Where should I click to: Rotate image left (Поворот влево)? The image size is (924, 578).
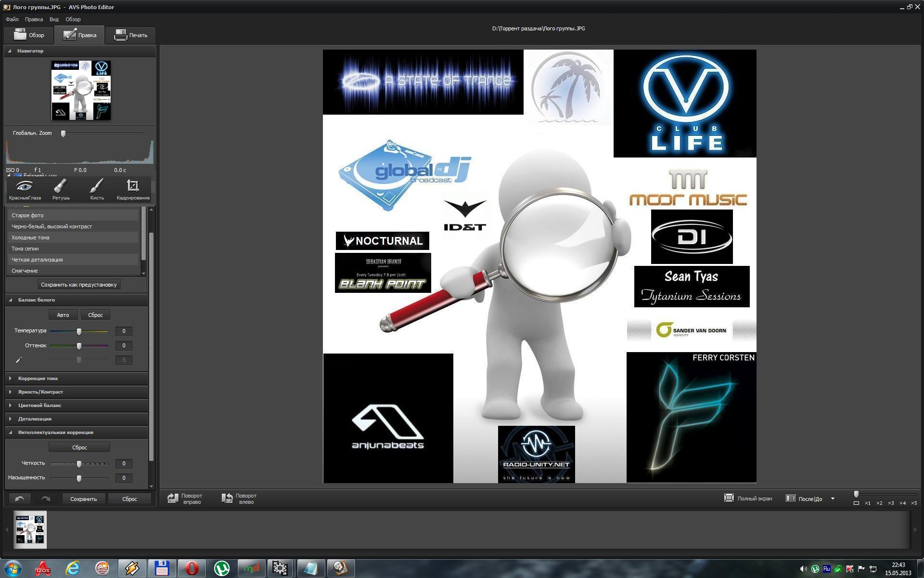239,499
